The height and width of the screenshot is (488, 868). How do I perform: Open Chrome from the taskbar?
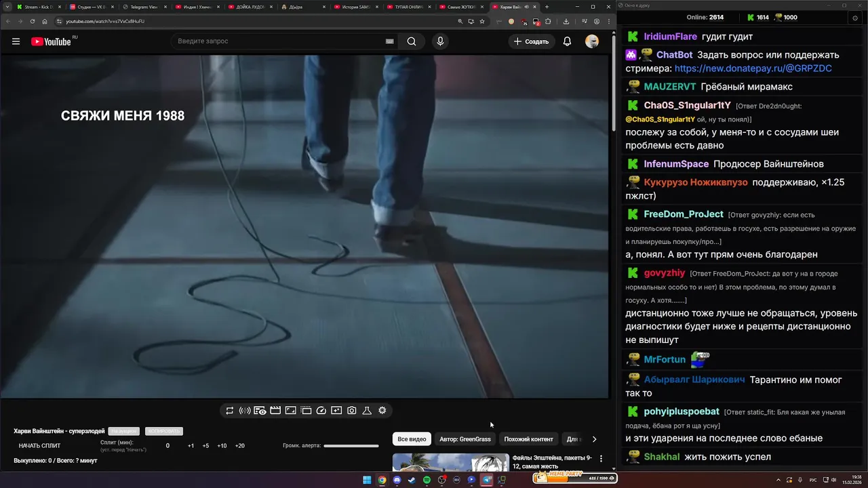pos(382,480)
